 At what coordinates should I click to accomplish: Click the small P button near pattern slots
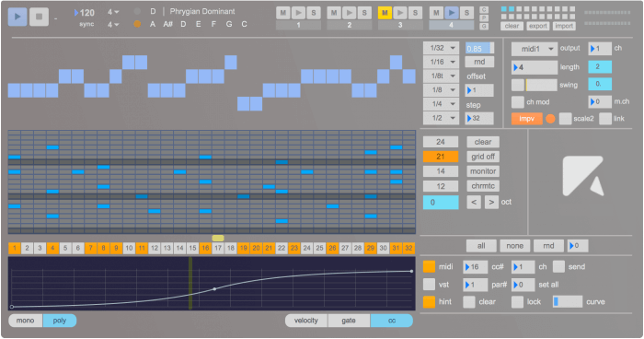click(484, 18)
